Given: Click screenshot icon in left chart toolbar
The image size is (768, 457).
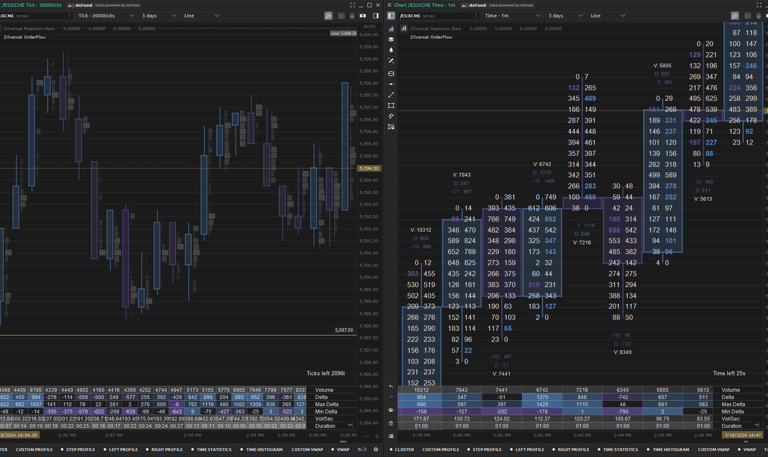Looking at the screenshot, I should coord(328,16).
